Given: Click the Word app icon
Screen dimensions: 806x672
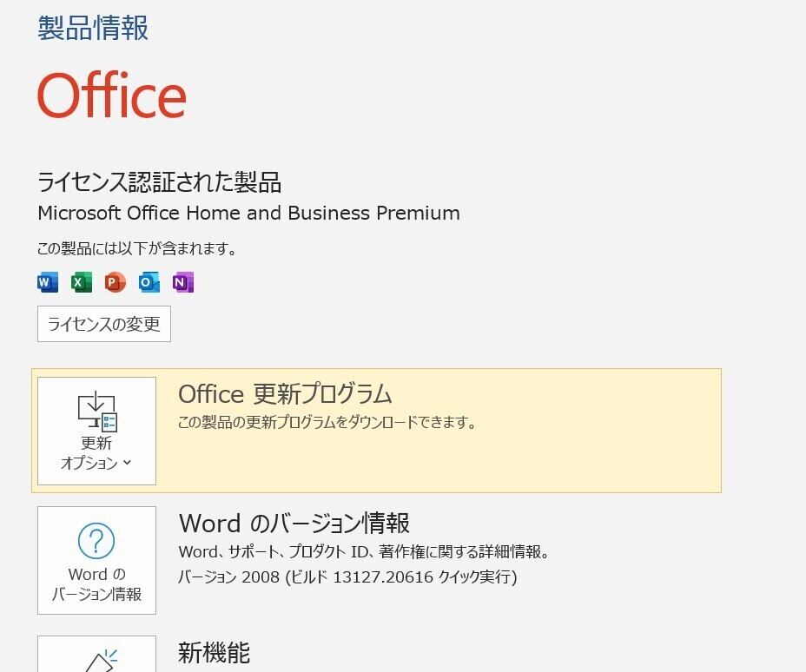Looking at the screenshot, I should [48, 282].
